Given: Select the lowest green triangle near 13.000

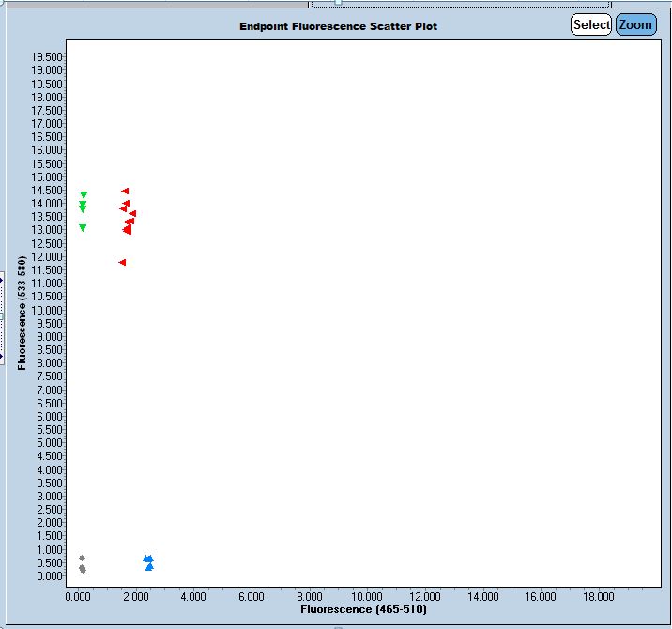Looking at the screenshot, I should point(83,228).
